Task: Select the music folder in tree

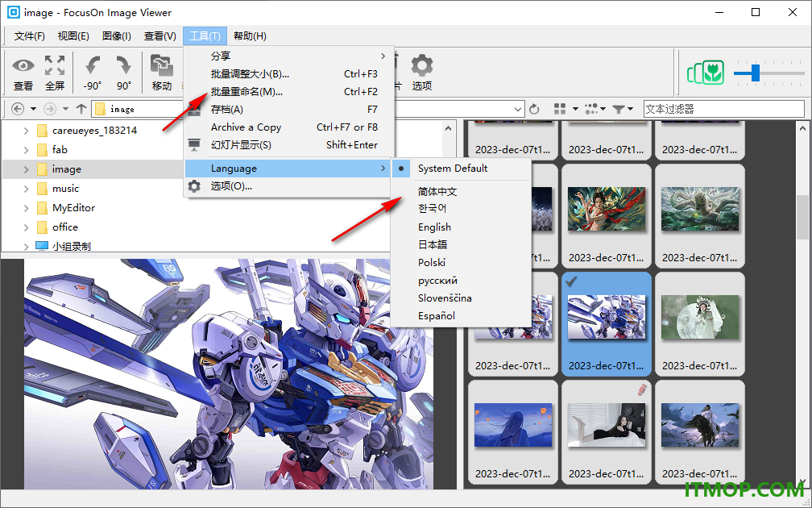Action: click(x=66, y=189)
